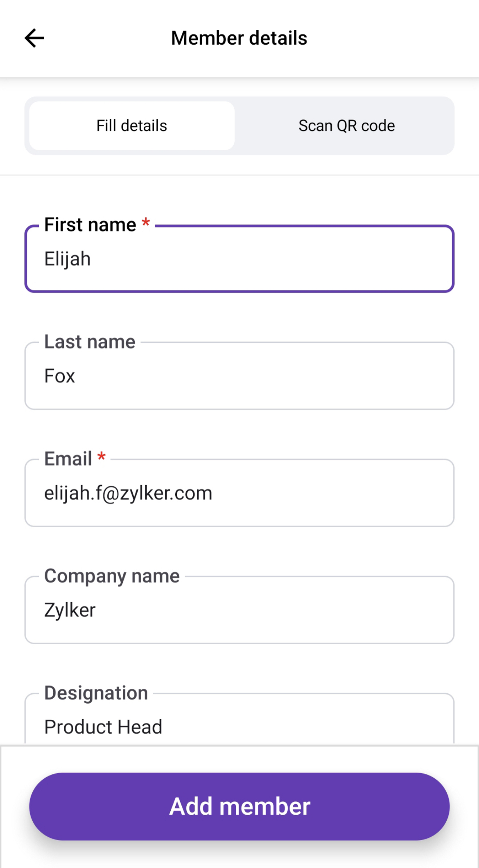Click the Designation field label
This screenshot has width=479, height=868.
pyautogui.click(x=96, y=693)
